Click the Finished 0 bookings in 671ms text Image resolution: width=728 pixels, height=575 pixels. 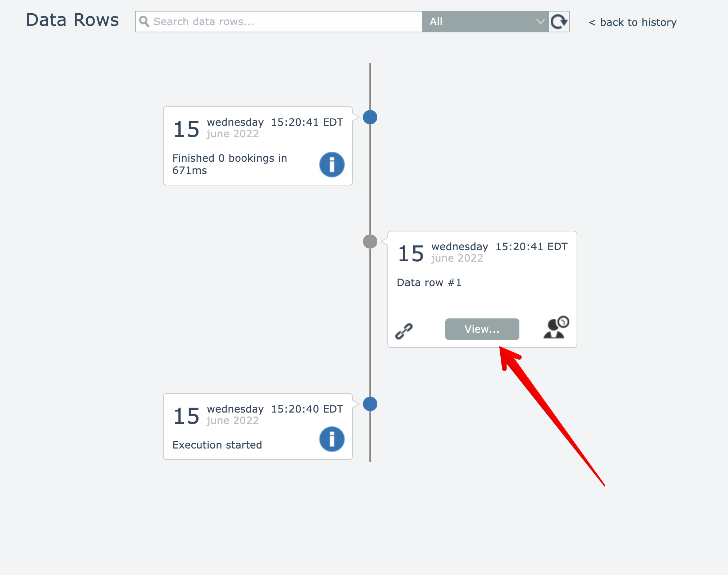point(229,164)
